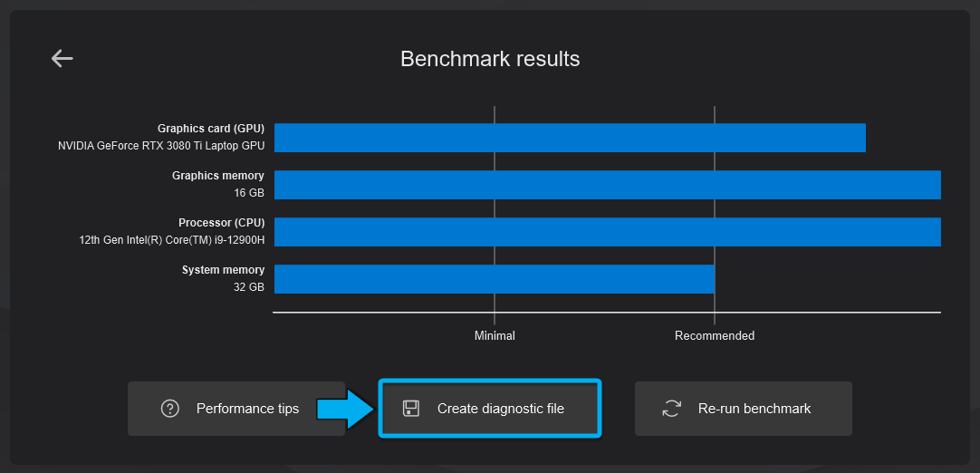Click the Graphics card (GPU) label

(211, 129)
